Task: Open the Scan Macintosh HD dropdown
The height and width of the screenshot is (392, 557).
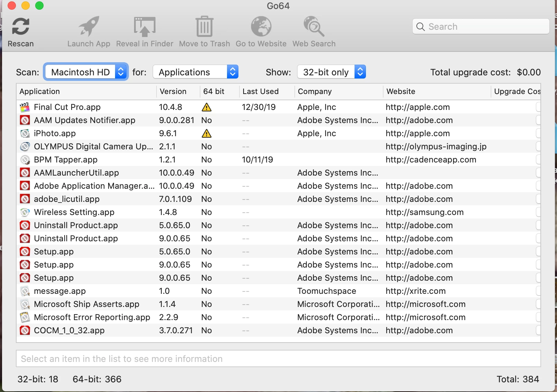Action: click(86, 72)
